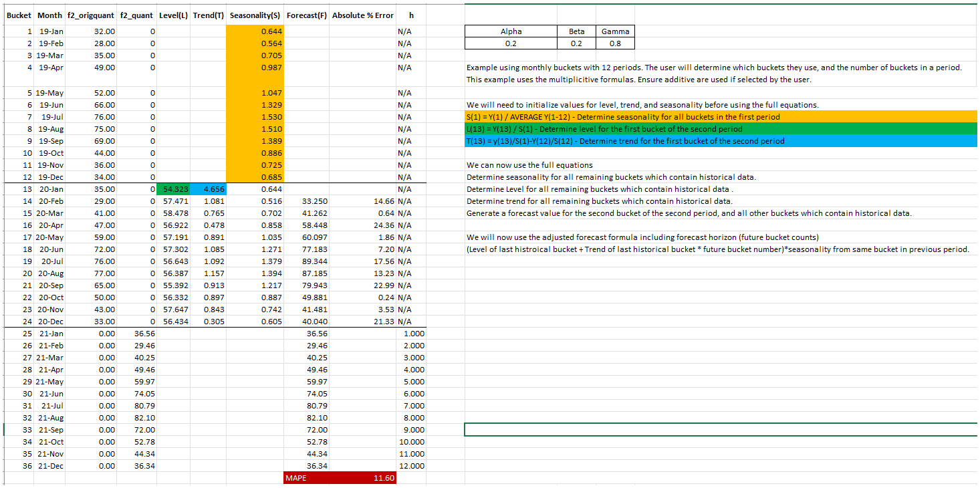The height and width of the screenshot is (488, 980).
Task: Click bucket number 36 cell
Action: (x=19, y=466)
